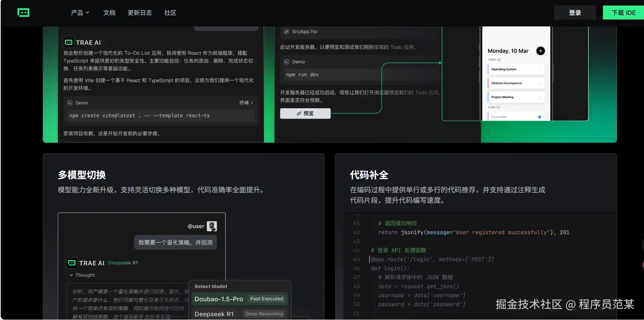This screenshot has width=644, height=320.
Task: Click green Deepseek R1 label next to TRAE AI
Action: pos(123,263)
